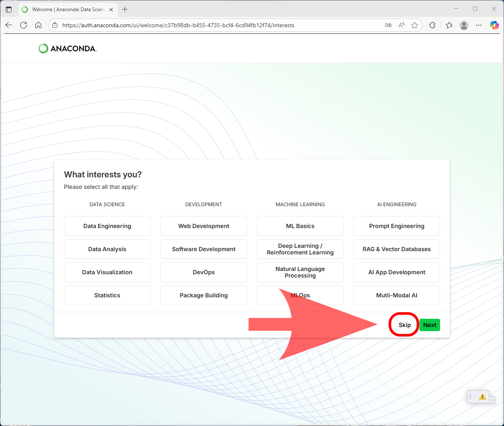Open the Extensions puzzle icon
This screenshot has height=426, width=504.
432,25
